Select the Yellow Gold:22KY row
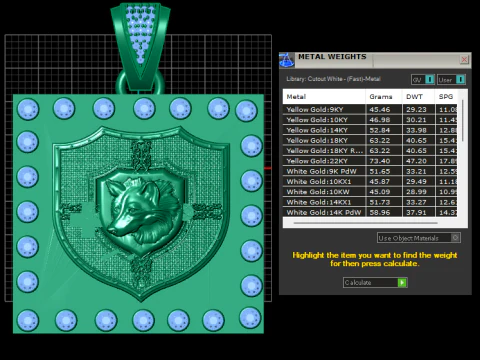Screen dimensions: 480x360 tap(370, 161)
